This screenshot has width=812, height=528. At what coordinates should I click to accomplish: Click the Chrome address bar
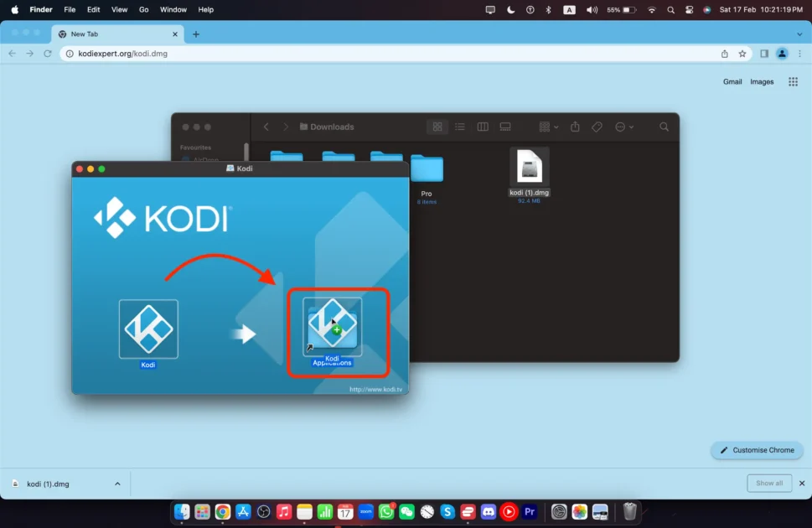pos(385,54)
